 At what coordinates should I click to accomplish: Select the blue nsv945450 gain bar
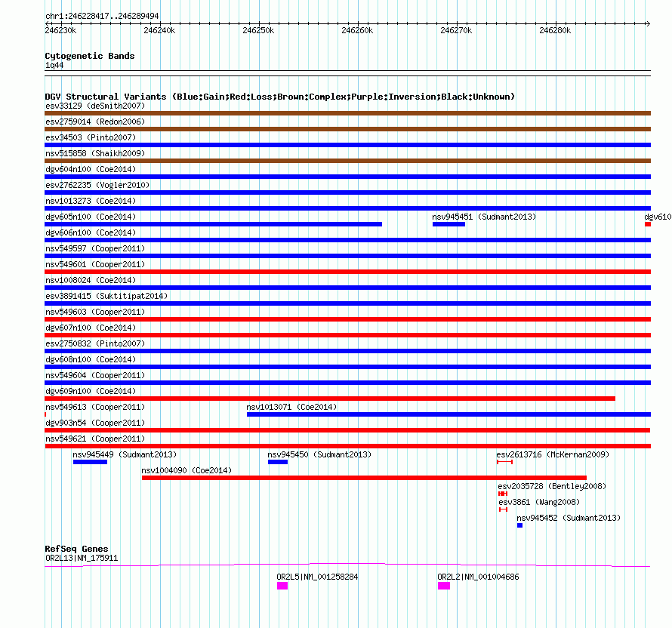[278, 462]
